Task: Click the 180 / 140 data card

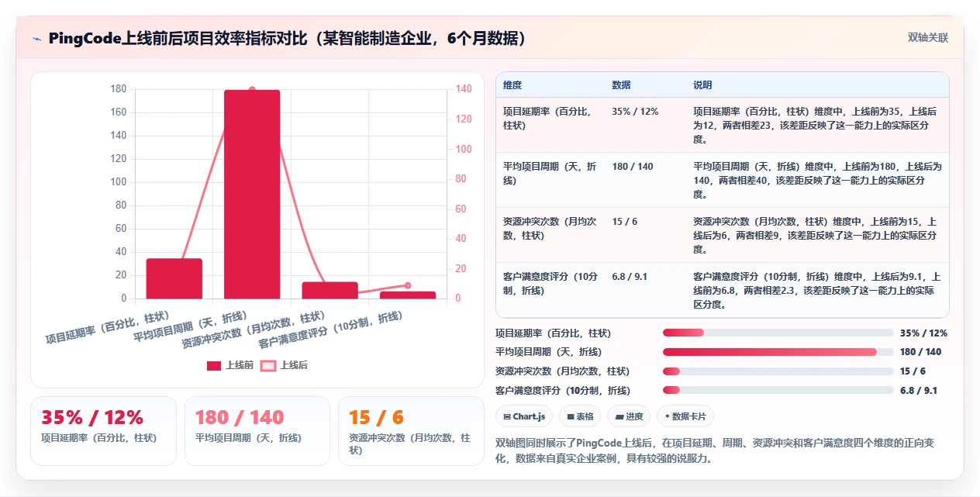Action: point(257,431)
